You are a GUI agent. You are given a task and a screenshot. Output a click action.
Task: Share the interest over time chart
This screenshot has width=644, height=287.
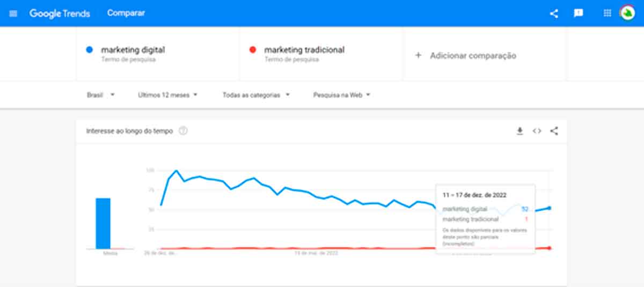554,131
